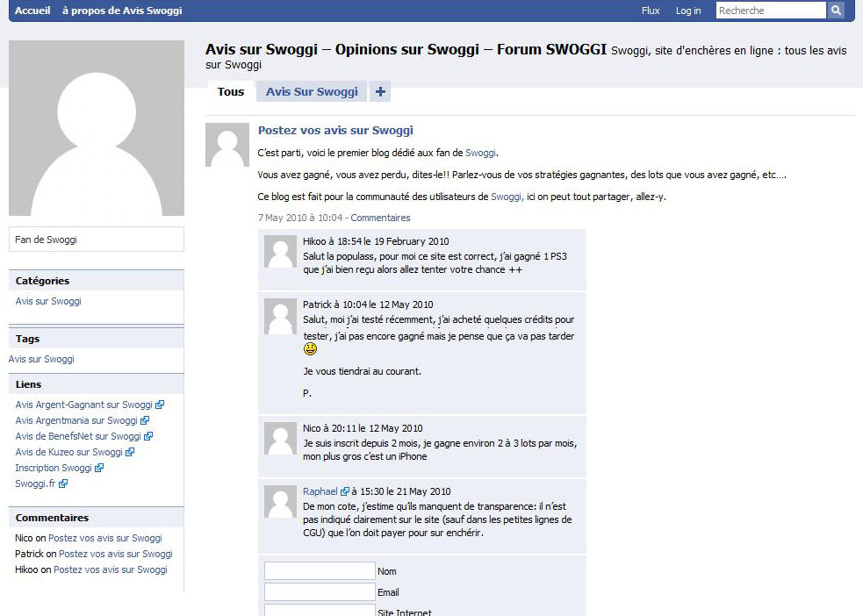Click the Fan de Swoggi text box
This screenshot has height=616, width=863.
click(x=97, y=240)
